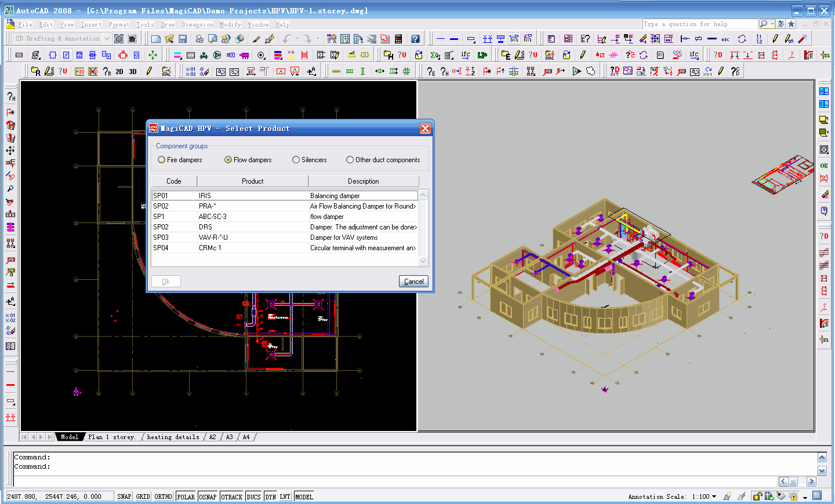
Task: Click the ΣQv flow summation icon
Action: tap(435, 55)
